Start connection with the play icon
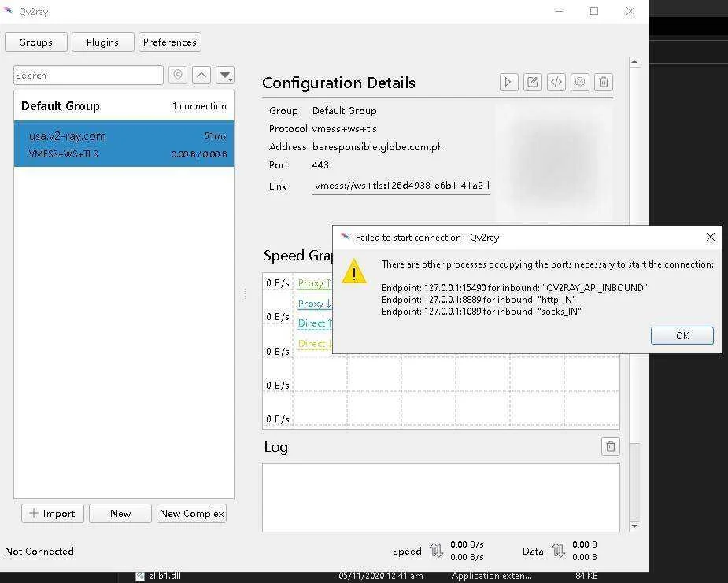Image resolution: width=728 pixels, height=583 pixels. (509, 83)
